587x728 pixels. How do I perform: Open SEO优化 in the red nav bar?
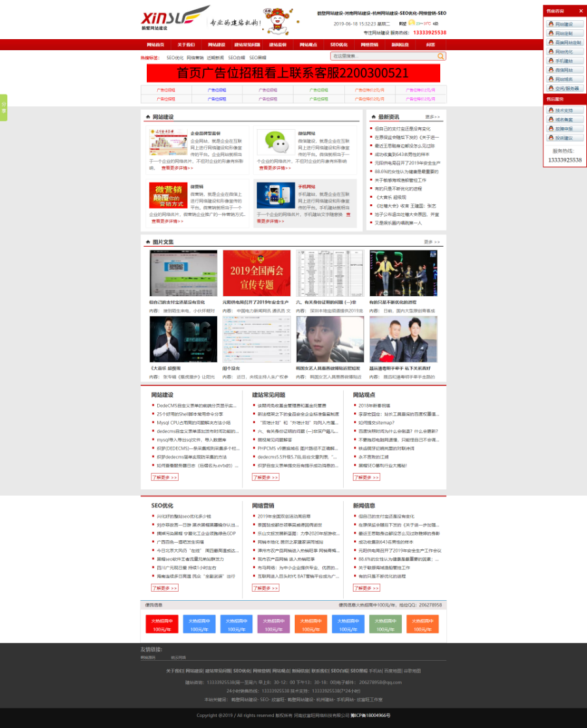pyautogui.click(x=339, y=45)
